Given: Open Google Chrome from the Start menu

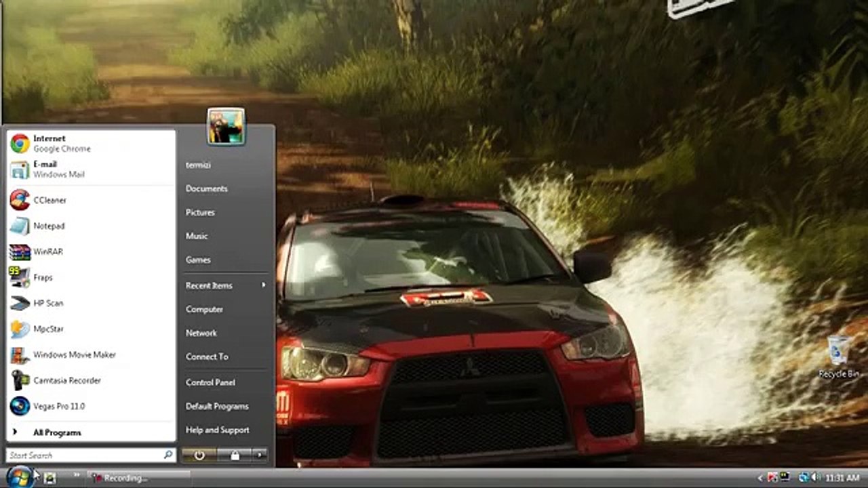Looking at the screenshot, I should click(x=90, y=143).
